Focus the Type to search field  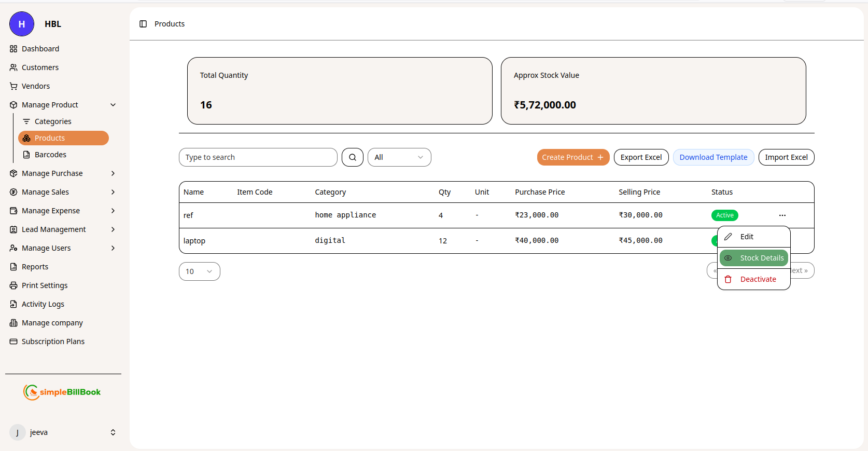pos(258,157)
